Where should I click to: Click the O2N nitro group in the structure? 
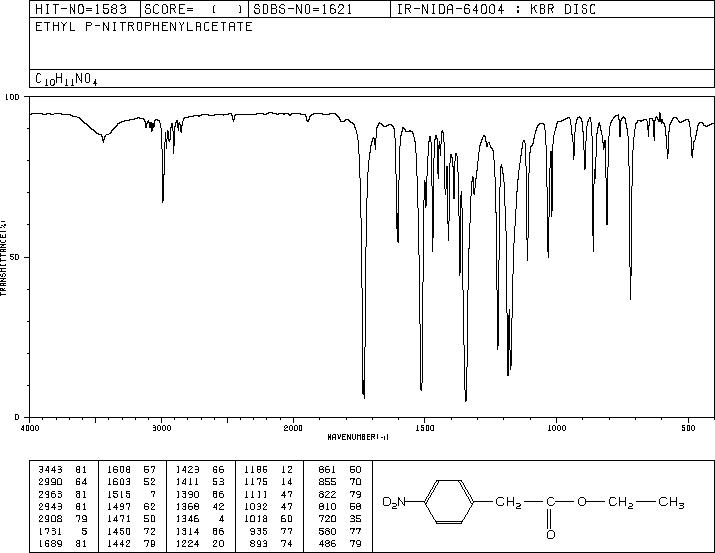pos(394,503)
